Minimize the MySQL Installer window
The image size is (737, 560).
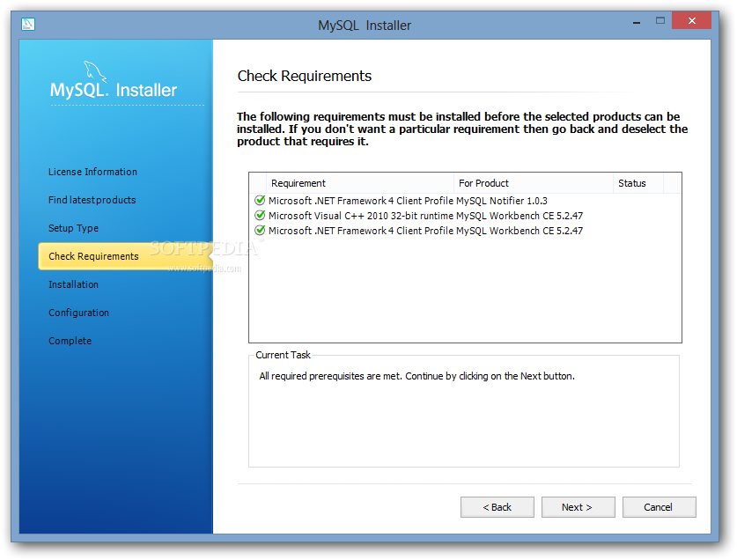(x=637, y=22)
